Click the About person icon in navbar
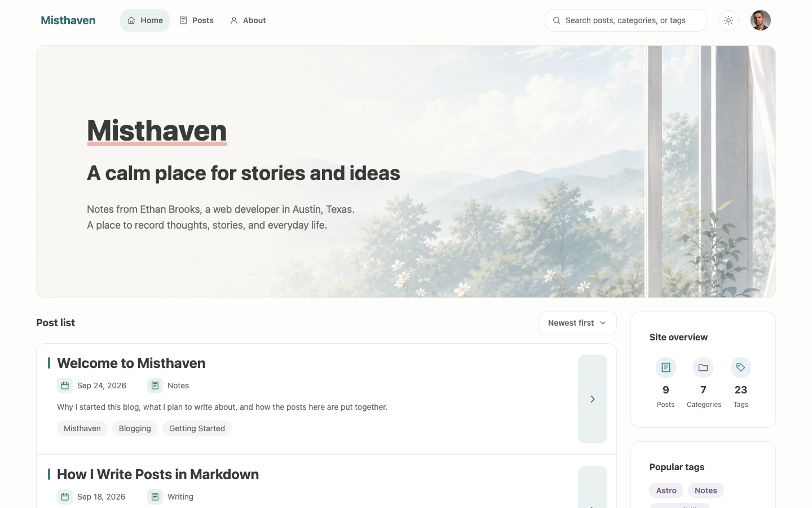This screenshot has height=508, width=812. point(234,20)
